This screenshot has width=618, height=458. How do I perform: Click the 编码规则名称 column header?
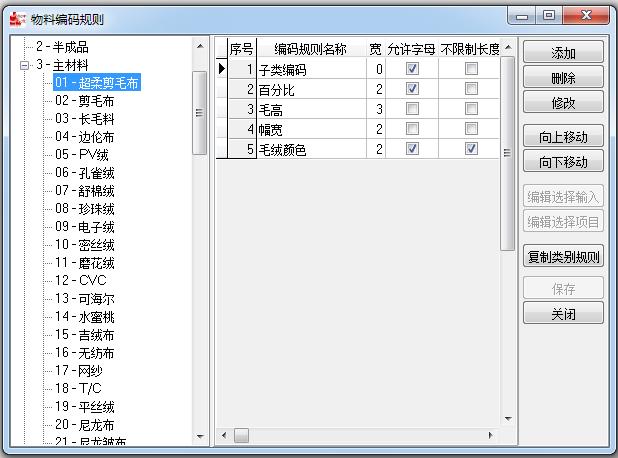coord(310,49)
